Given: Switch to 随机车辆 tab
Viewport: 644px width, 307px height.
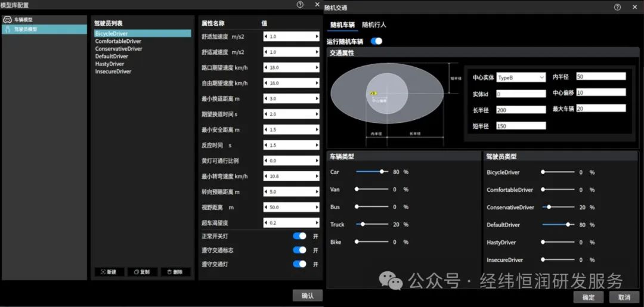Looking at the screenshot, I should tap(342, 24).
